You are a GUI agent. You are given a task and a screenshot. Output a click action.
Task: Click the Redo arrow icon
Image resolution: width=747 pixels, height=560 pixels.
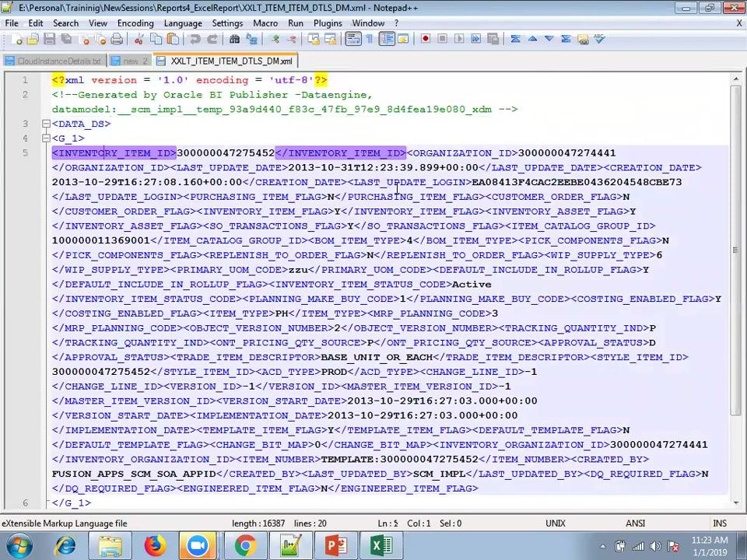click(x=212, y=40)
